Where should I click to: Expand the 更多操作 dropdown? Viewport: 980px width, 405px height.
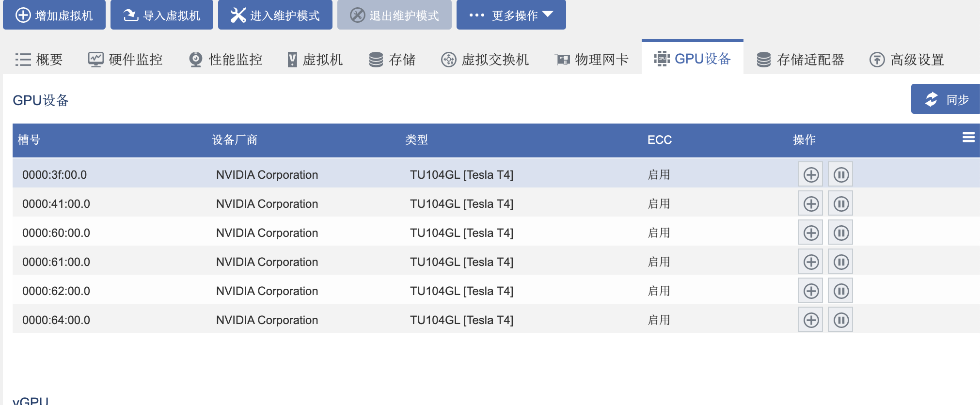click(511, 15)
